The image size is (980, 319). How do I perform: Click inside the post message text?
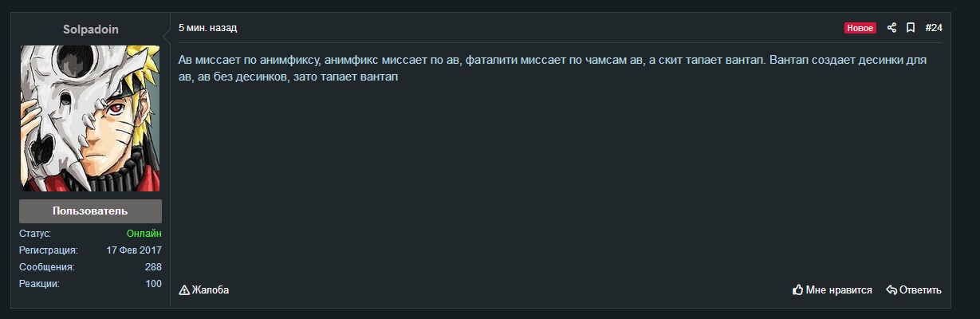478,69
